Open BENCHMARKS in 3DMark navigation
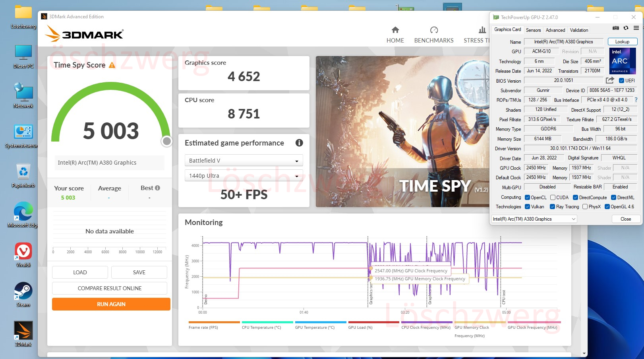 coord(434,35)
